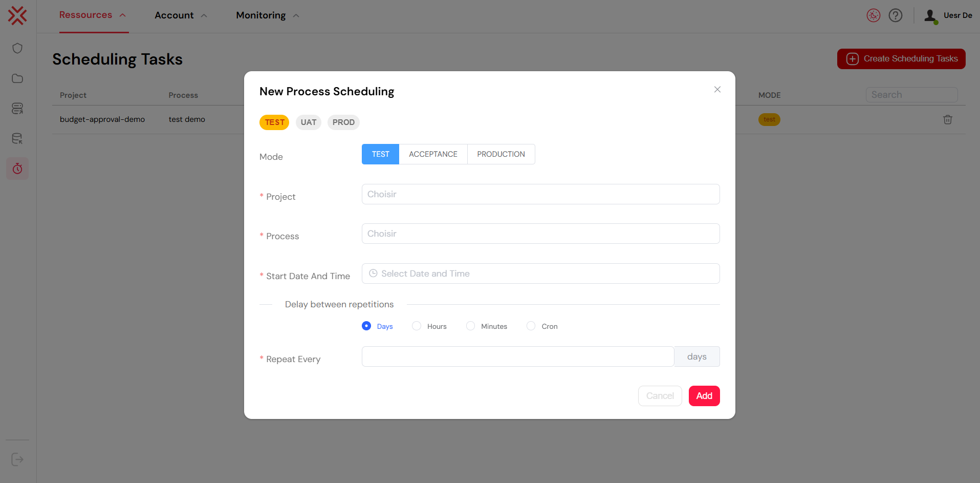Close the New Process Scheduling dialog
The image size is (980, 483).
tap(717, 90)
